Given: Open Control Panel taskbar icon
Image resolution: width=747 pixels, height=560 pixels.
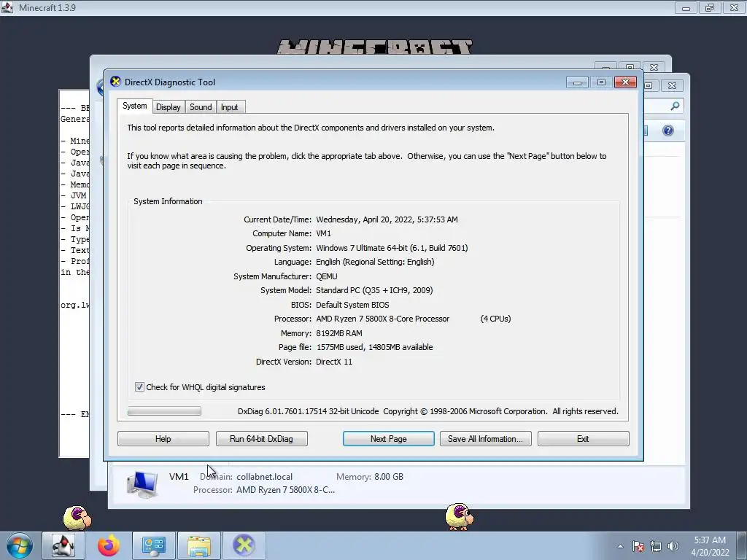Looking at the screenshot, I should [x=153, y=545].
